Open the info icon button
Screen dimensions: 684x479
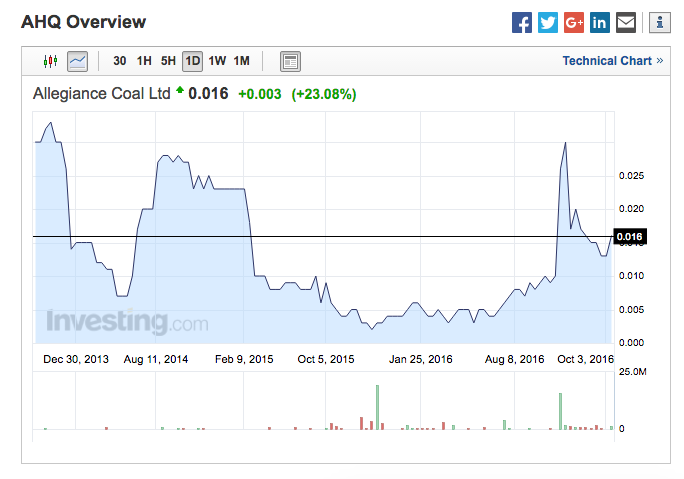click(660, 22)
